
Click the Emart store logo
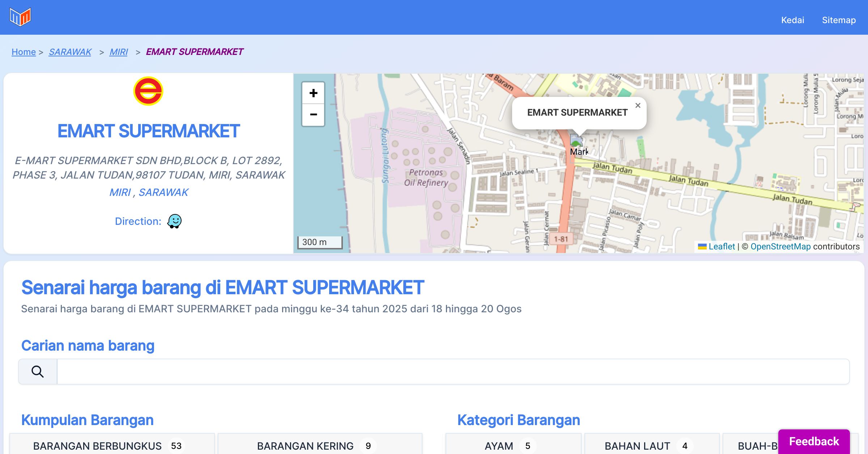(148, 91)
